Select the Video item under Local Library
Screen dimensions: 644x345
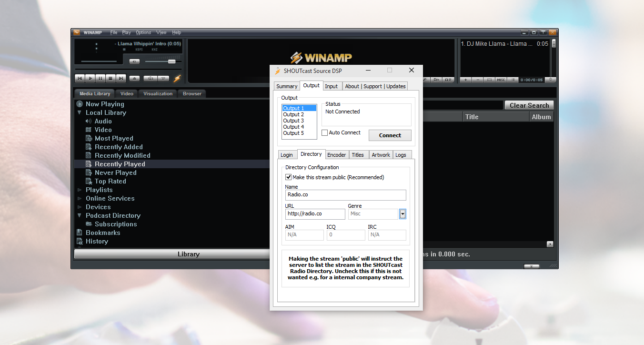pyautogui.click(x=103, y=130)
